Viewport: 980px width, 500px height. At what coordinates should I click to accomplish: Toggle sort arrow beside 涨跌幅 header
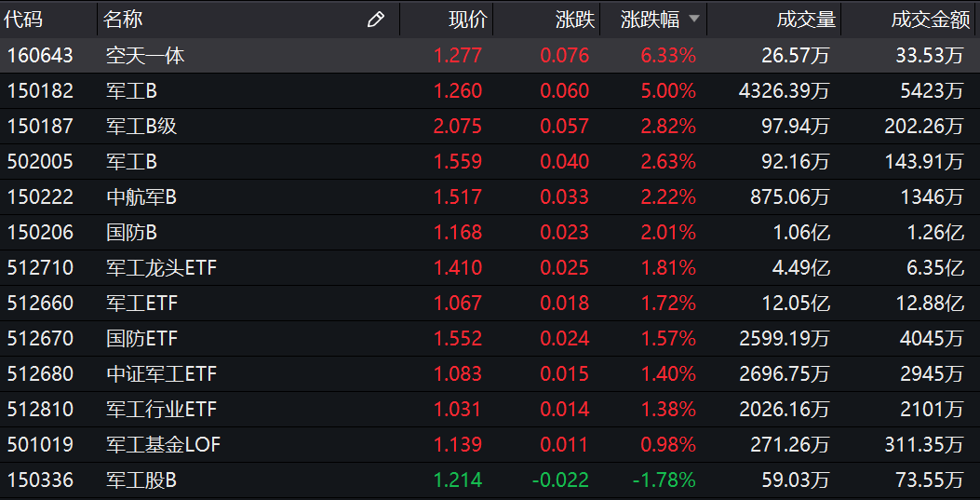coord(692,20)
